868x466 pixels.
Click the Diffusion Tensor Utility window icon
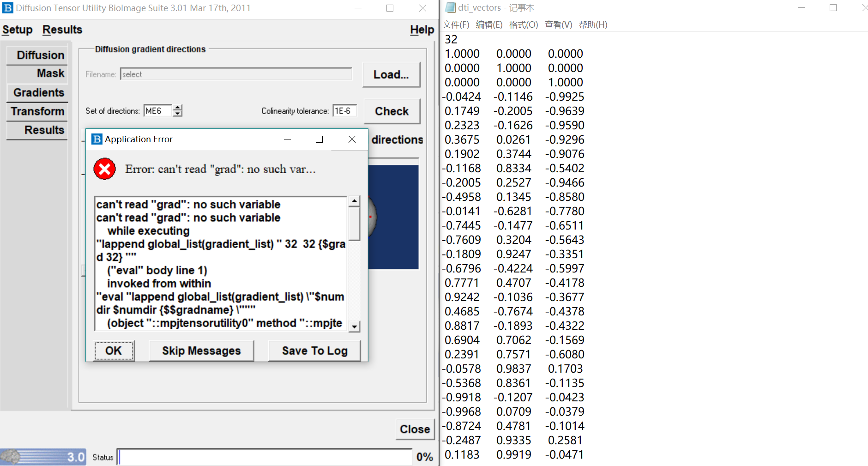[x=8, y=8]
